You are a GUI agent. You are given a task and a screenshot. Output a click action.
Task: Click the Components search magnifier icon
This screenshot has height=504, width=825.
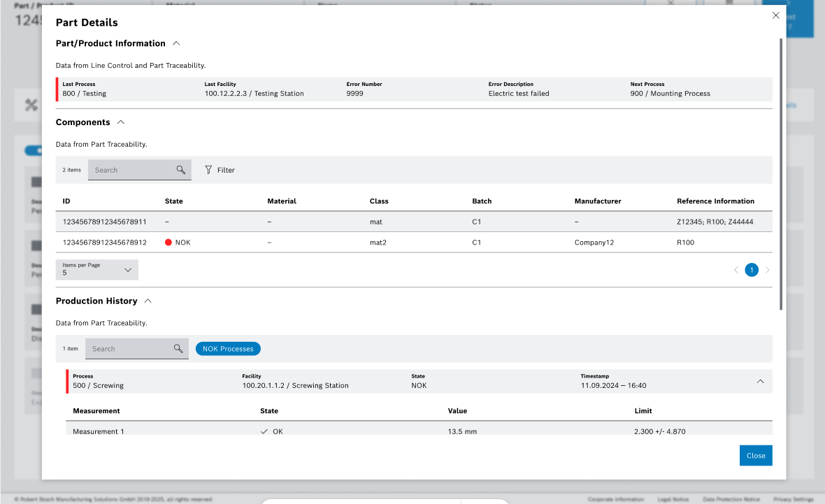tap(181, 170)
